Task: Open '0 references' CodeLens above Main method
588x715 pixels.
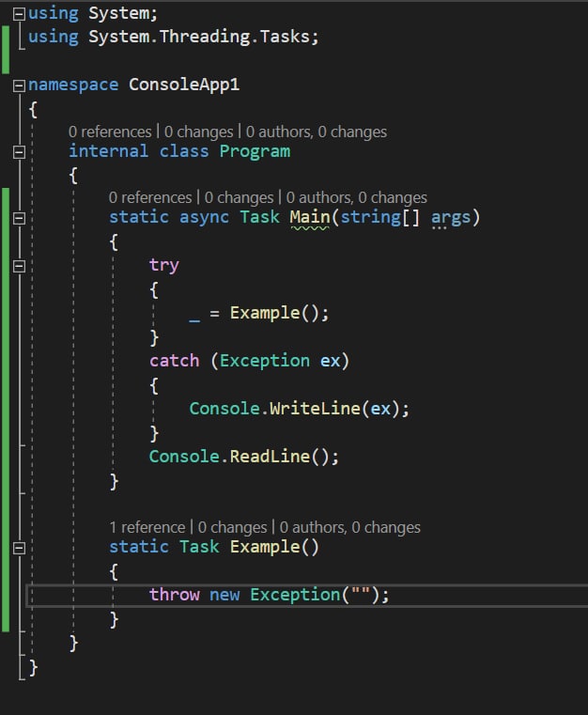Action: (x=150, y=197)
